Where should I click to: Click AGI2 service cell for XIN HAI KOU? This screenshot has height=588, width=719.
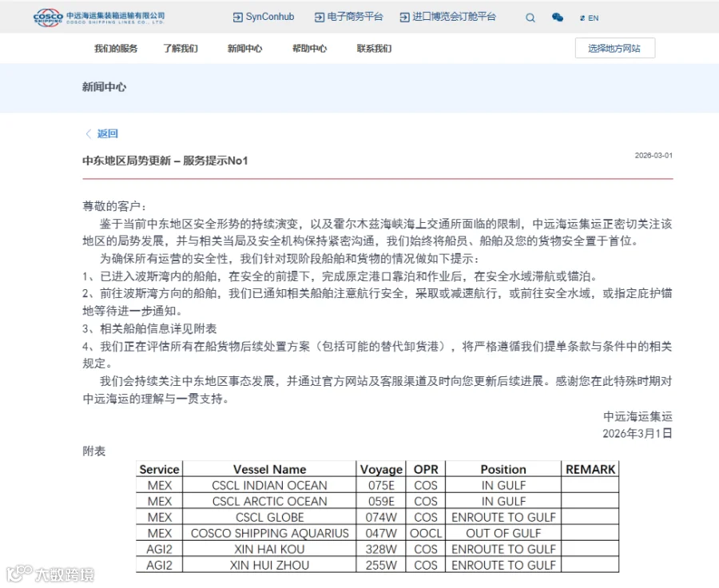click(x=159, y=549)
